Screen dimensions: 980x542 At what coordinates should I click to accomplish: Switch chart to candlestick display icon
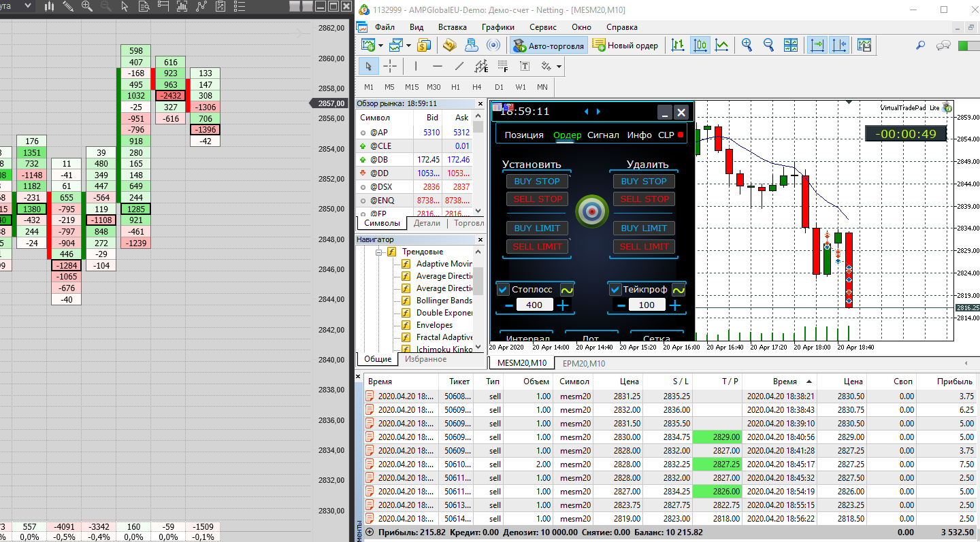(x=700, y=46)
